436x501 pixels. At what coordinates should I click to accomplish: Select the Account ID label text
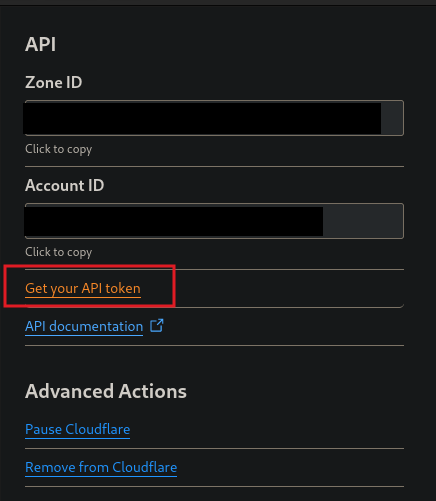click(x=64, y=185)
